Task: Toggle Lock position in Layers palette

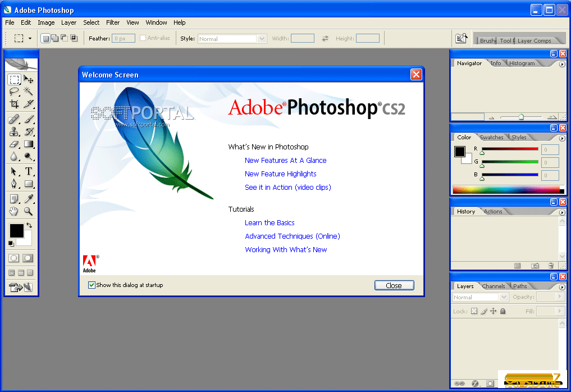Action: tap(494, 311)
